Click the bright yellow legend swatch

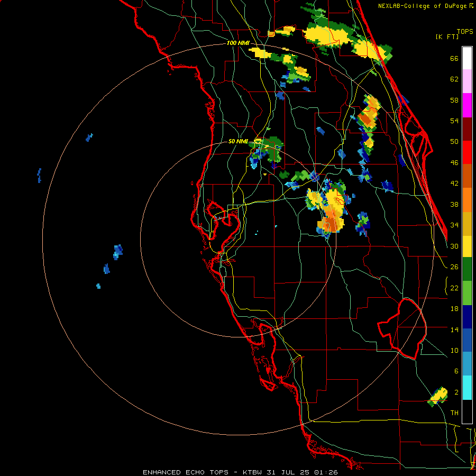pyautogui.click(x=467, y=246)
